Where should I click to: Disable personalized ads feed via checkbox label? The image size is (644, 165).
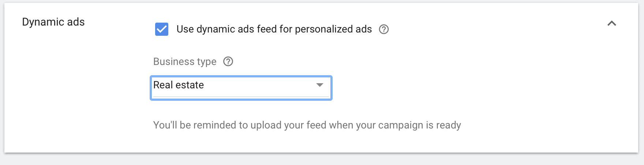(x=274, y=29)
